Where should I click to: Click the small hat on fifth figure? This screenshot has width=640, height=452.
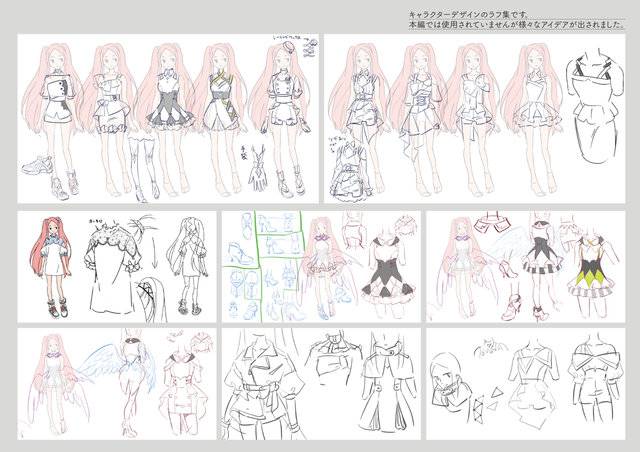(x=285, y=49)
